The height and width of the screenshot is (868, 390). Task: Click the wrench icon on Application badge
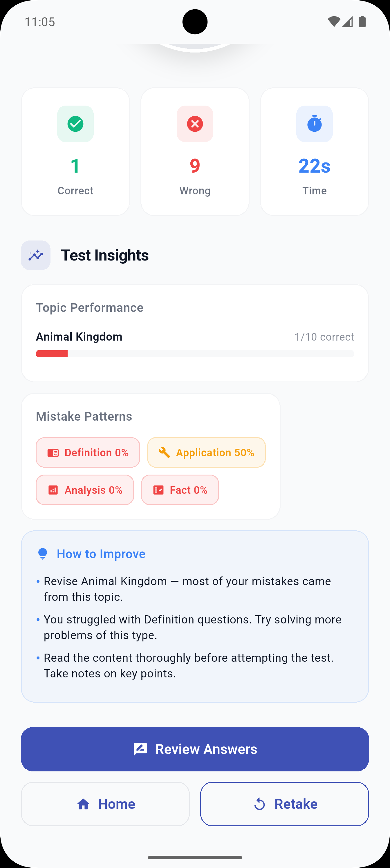pyautogui.click(x=164, y=452)
